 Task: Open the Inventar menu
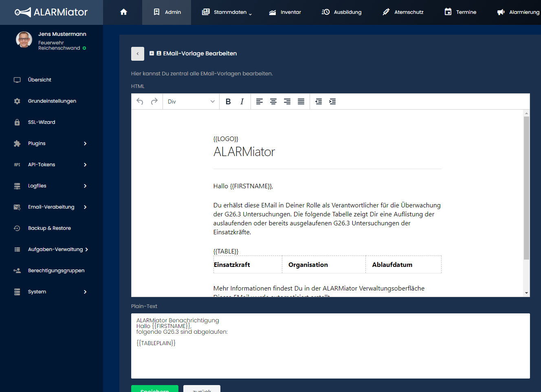(285, 12)
